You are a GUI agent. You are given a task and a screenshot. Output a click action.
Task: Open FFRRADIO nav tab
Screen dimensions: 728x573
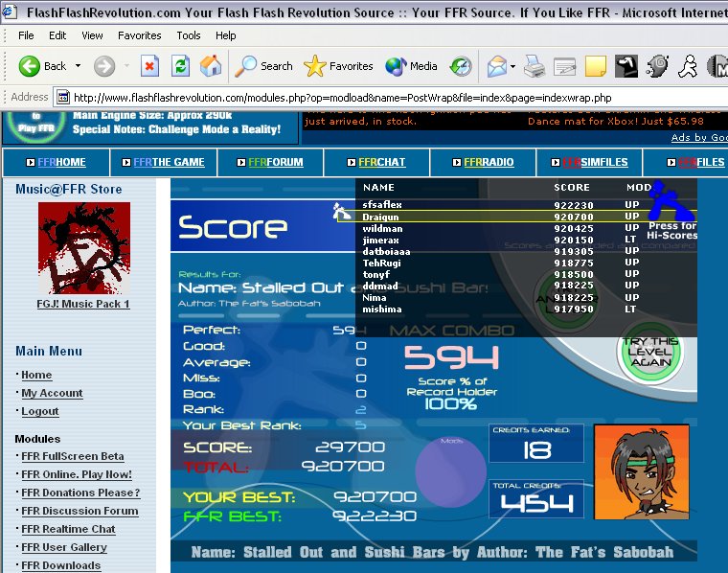[484, 162]
